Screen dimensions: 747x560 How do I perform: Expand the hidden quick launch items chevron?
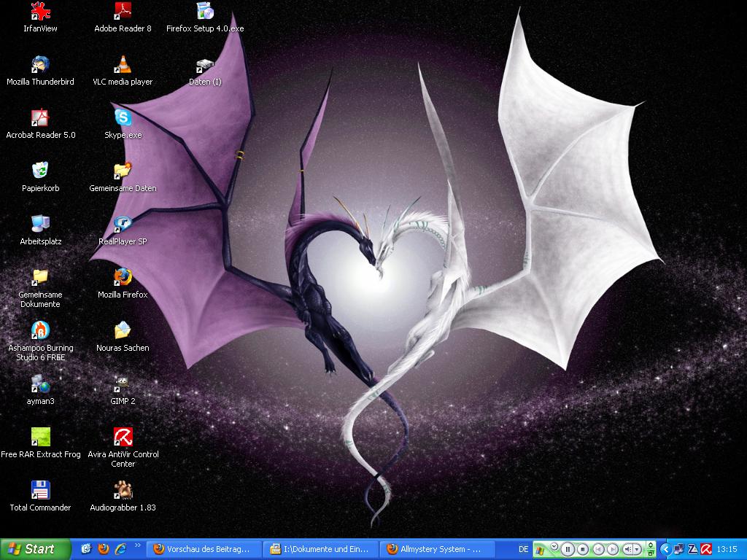click(x=138, y=545)
